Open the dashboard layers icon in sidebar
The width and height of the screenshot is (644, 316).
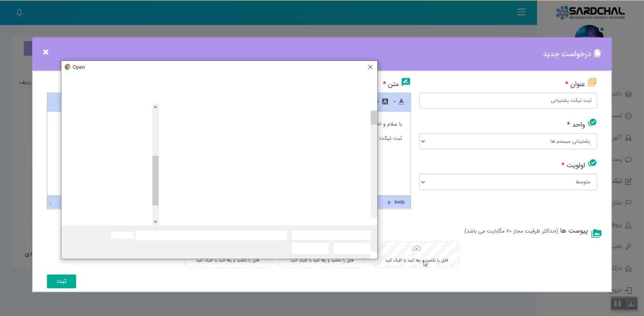tap(628, 94)
